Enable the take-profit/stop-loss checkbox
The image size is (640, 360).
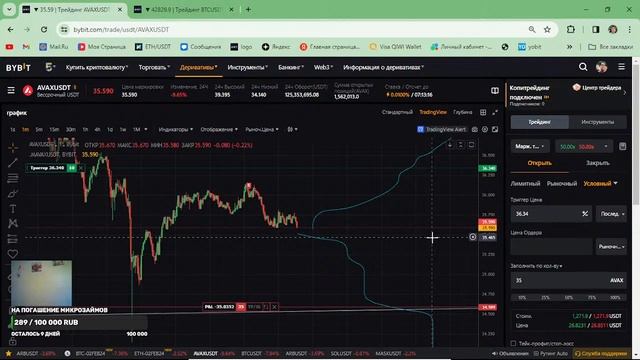coord(513,344)
